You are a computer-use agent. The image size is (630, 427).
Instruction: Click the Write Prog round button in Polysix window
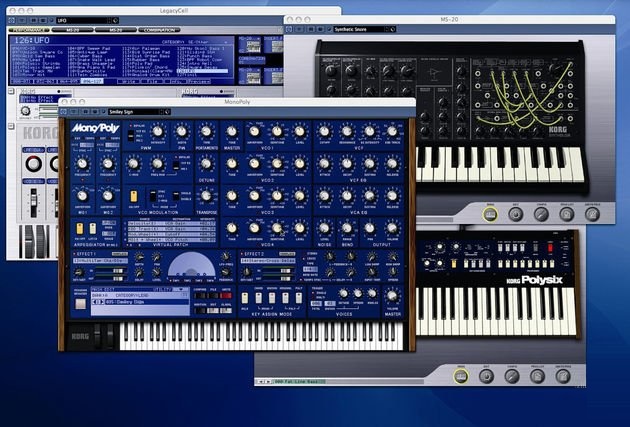[x=562, y=376]
